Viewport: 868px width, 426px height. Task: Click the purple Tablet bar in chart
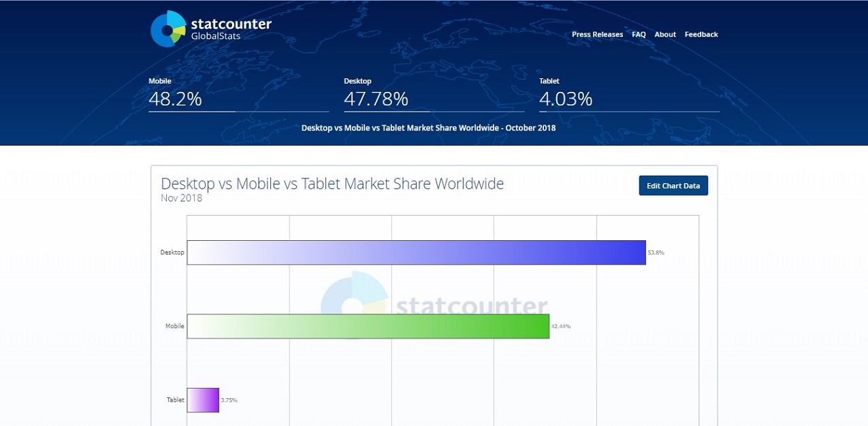(x=203, y=400)
